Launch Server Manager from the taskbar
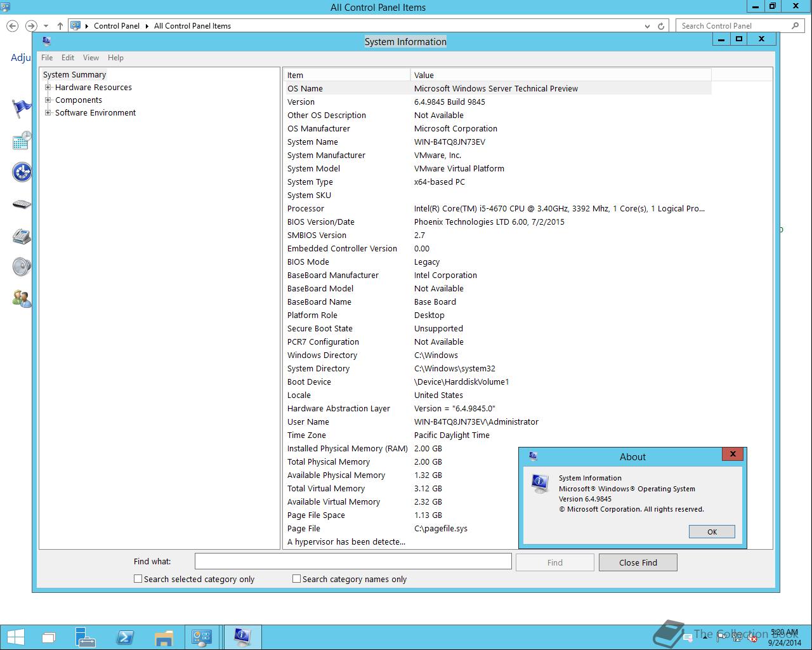Viewport: 812px width, 650px height. click(85, 637)
